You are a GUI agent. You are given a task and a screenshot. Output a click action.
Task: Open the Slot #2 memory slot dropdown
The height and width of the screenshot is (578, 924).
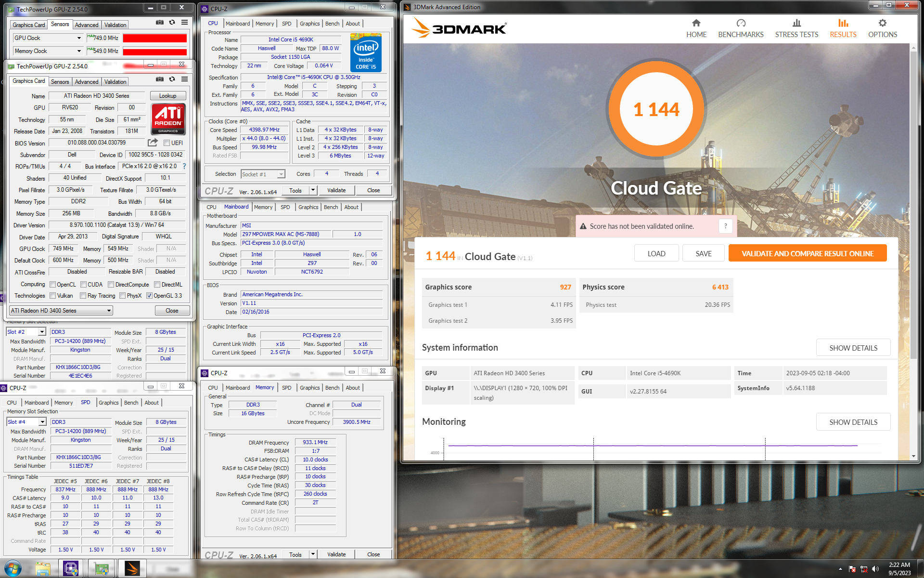(42, 332)
